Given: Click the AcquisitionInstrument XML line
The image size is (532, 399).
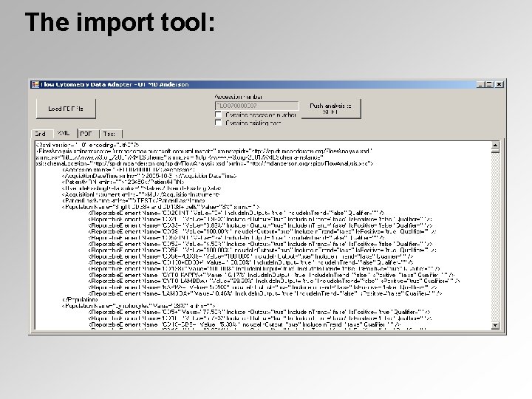Looking at the screenshot, I should (141, 194).
